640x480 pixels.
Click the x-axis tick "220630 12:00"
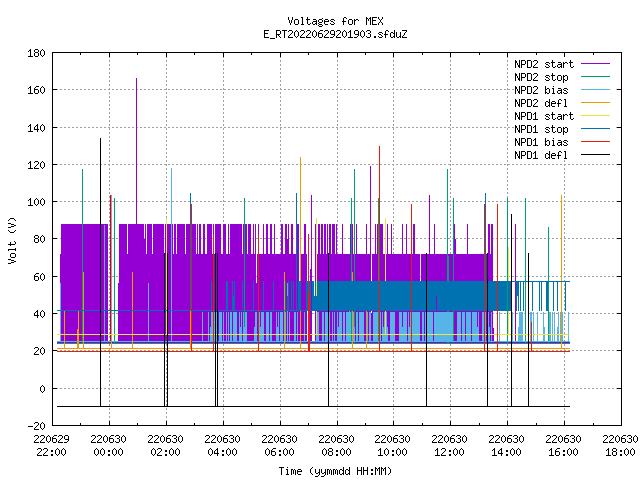450,446
